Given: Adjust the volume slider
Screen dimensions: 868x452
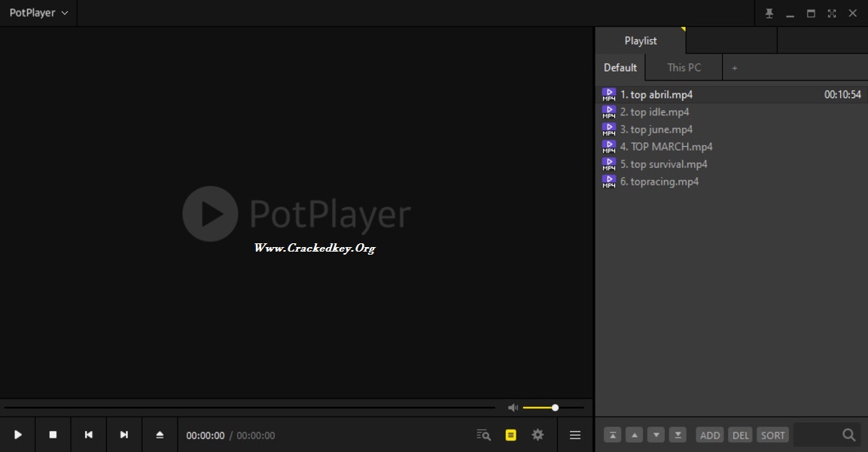Looking at the screenshot, I should (553, 408).
